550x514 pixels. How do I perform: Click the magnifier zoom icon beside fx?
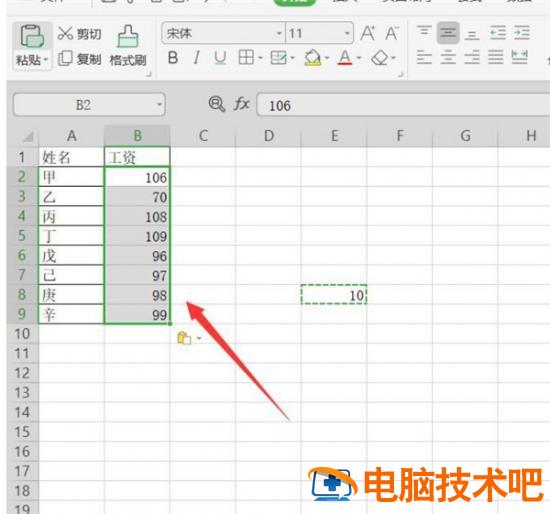point(217,104)
